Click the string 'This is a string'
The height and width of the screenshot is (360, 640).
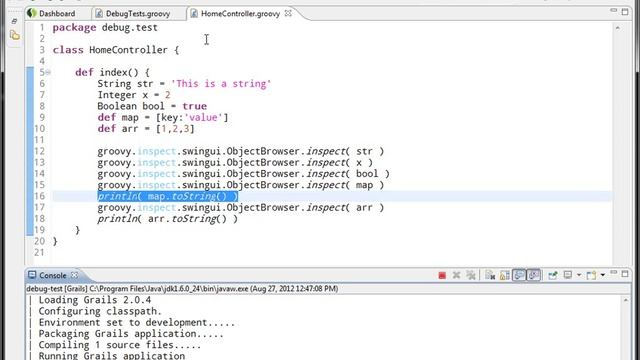click(x=221, y=84)
